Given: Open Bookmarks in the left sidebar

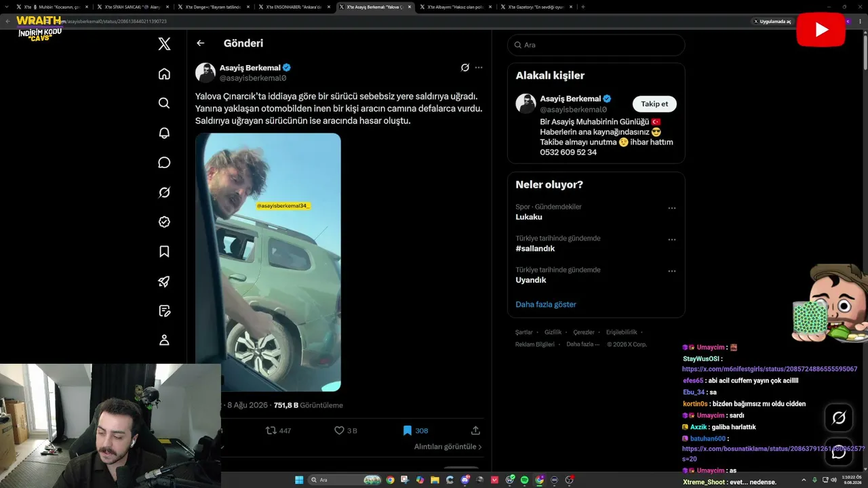Looking at the screenshot, I should click(x=164, y=251).
